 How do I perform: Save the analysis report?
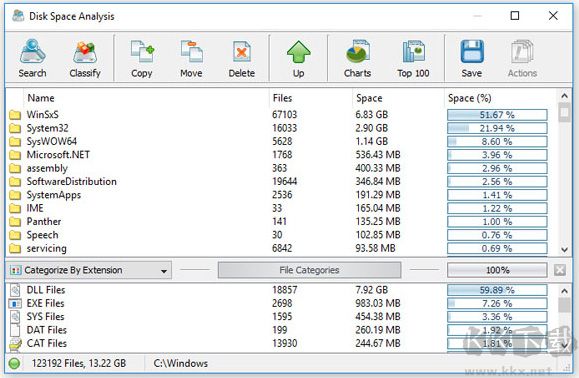click(472, 58)
